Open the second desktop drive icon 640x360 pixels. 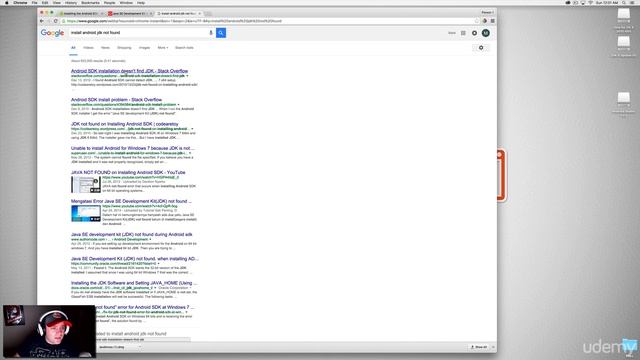click(x=623, y=42)
